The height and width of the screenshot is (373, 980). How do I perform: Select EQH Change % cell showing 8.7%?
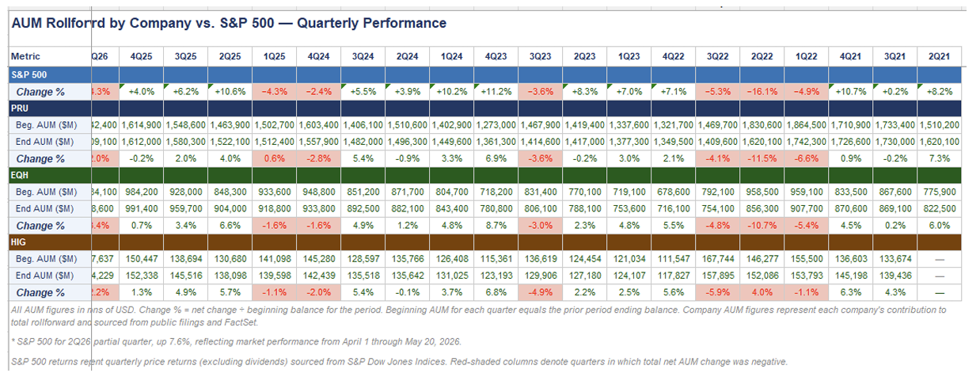496,226
